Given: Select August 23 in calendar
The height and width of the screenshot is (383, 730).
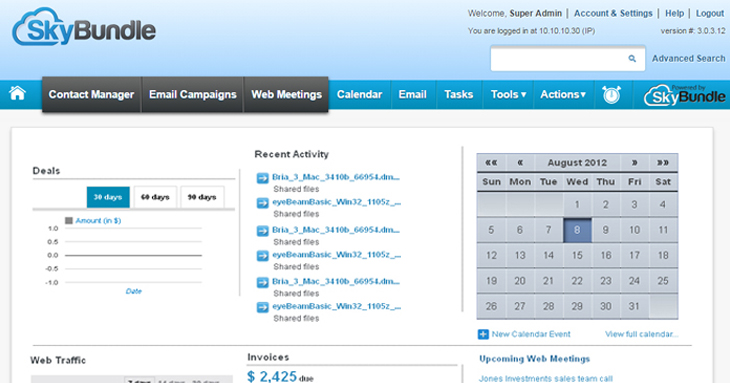Looking at the screenshot, I should [x=606, y=281].
